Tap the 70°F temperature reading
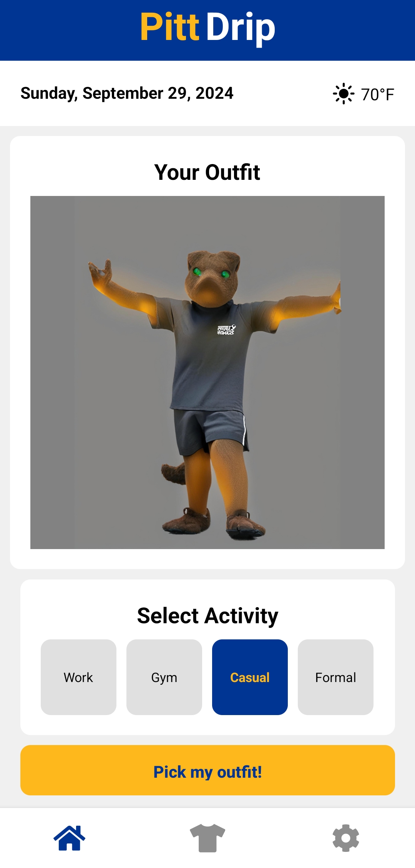Screen dimensions: 415x868 click(378, 94)
